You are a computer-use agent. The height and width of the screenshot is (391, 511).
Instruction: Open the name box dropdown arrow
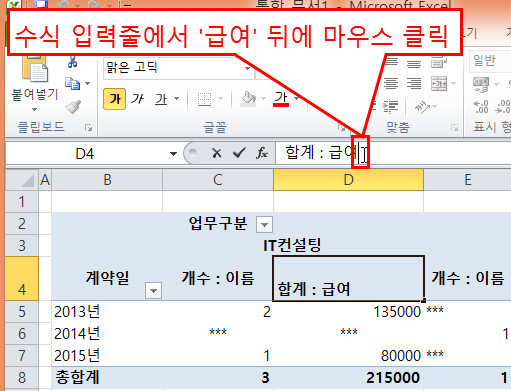point(173,154)
